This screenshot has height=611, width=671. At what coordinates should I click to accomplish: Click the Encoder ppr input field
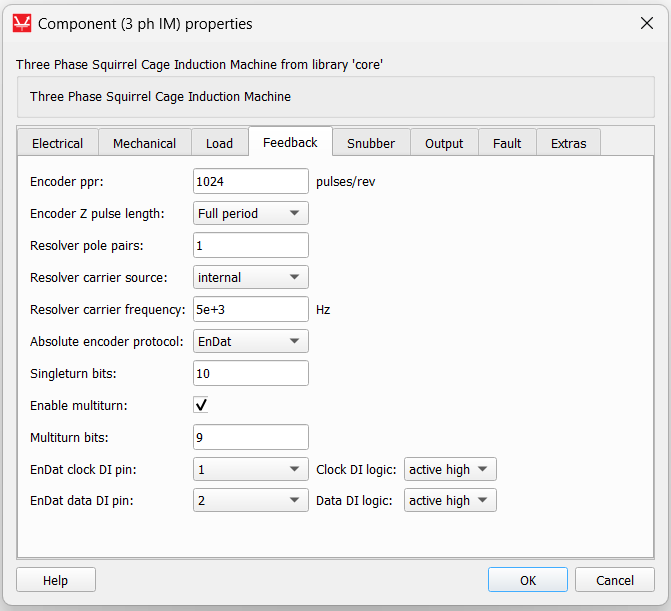pos(250,181)
